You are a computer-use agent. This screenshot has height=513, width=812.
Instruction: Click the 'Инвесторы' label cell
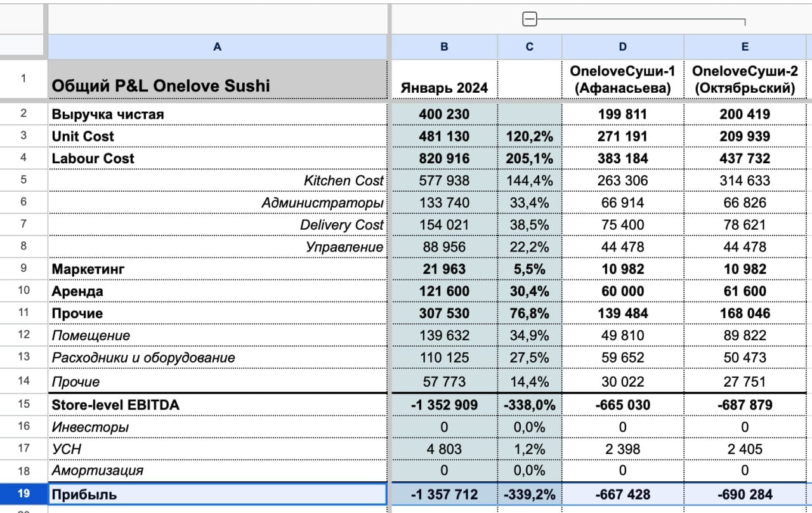click(x=218, y=427)
